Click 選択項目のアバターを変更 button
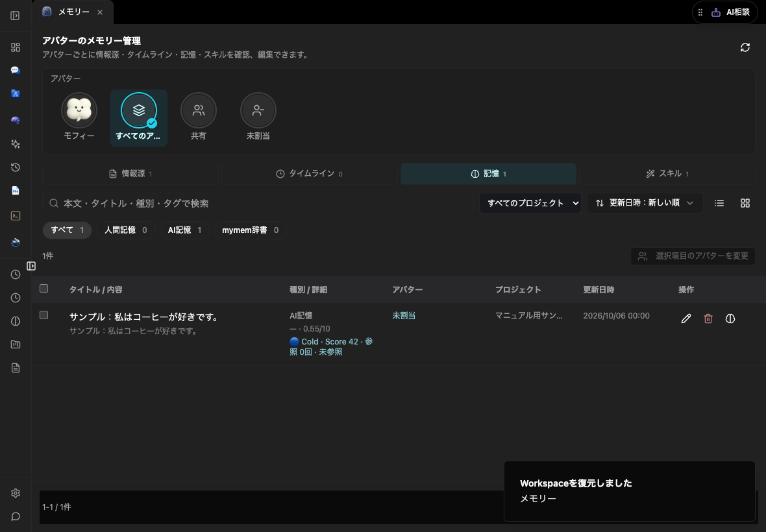 (693, 256)
